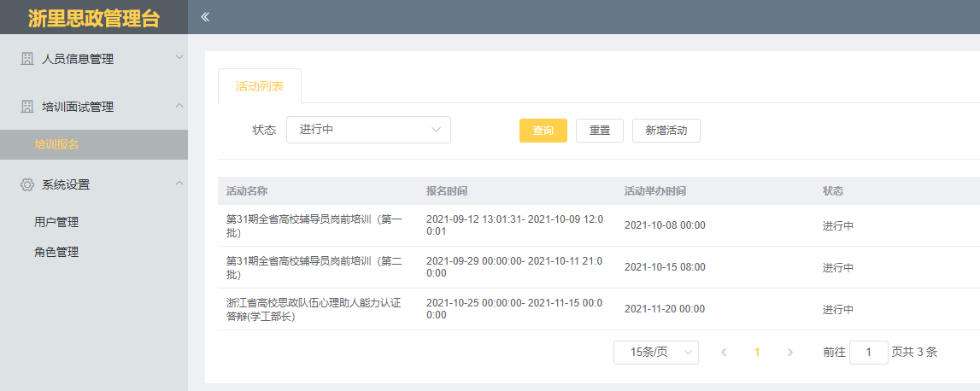Click the 新增活动 button
The width and height of the screenshot is (980, 391).
[666, 131]
